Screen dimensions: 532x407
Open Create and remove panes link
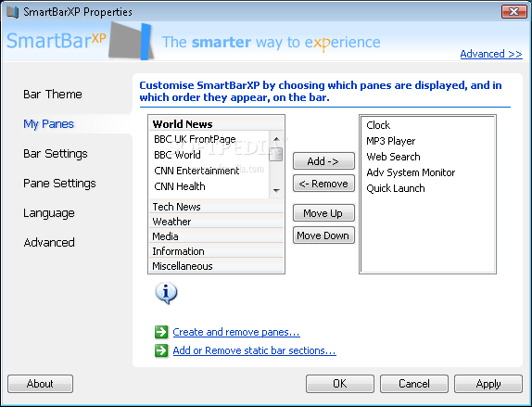236,332
